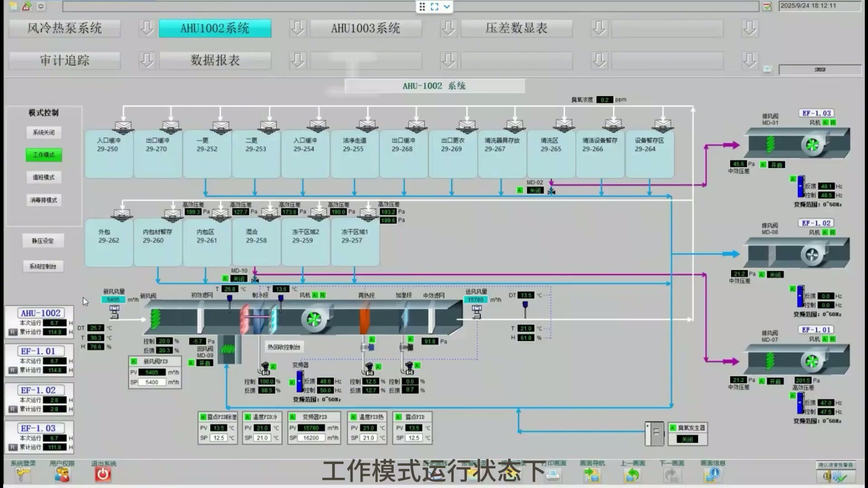Open the 画面信息 info icon
This screenshot has width=868, height=488.
(x=712, y=474)
